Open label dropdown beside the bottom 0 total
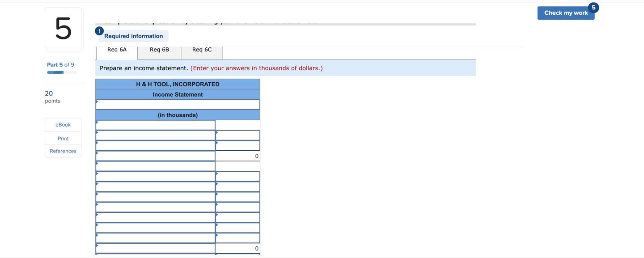 click(x=155, y=249)
